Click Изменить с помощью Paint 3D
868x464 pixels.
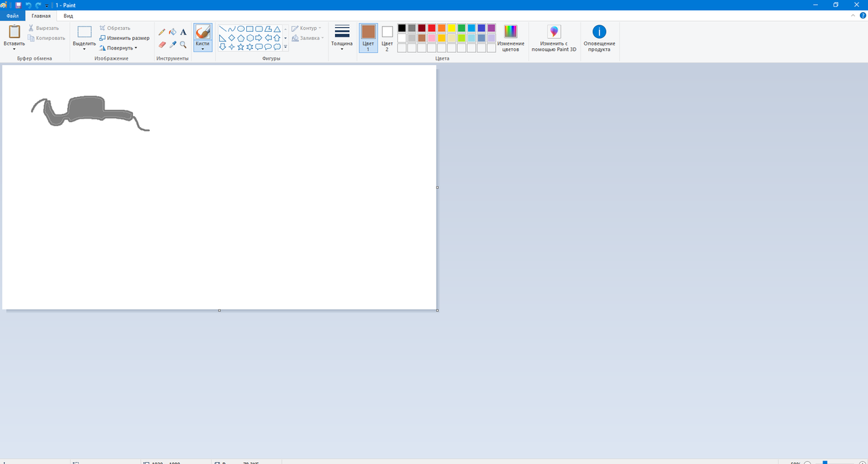click(x=554, y=38)
